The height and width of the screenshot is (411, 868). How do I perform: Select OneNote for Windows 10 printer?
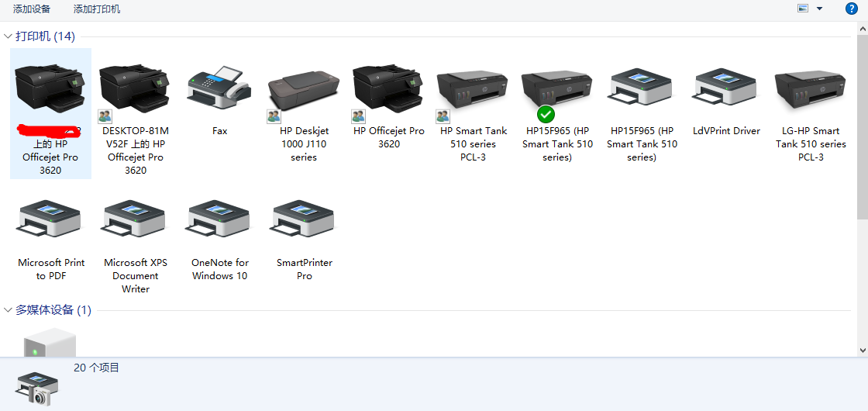pyautogui.click(x=219, y=225)
